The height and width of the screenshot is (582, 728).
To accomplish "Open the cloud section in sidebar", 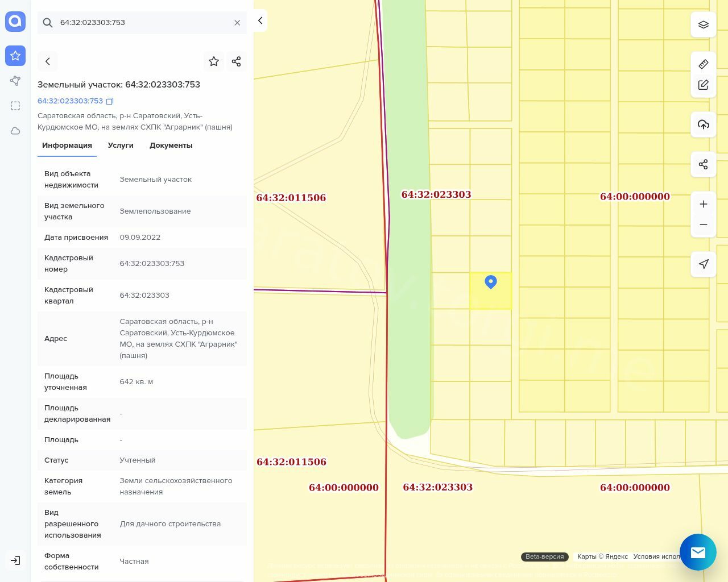I will (15, 131).
